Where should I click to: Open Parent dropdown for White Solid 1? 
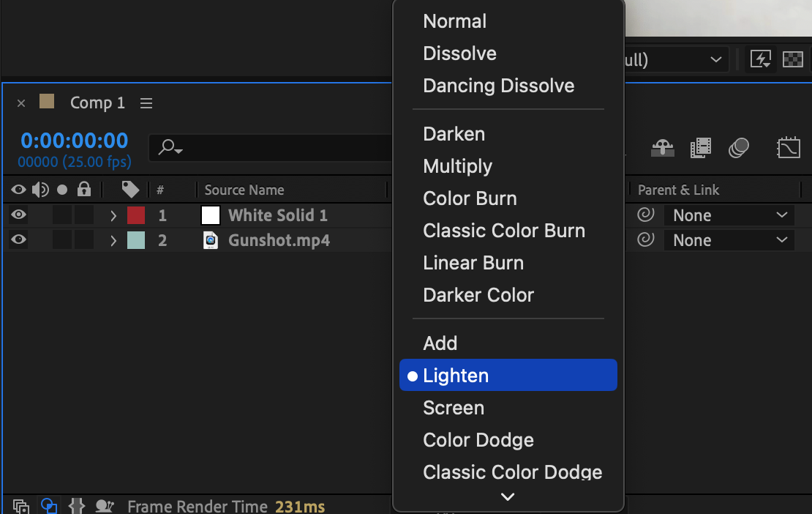(x=729, y=215)
